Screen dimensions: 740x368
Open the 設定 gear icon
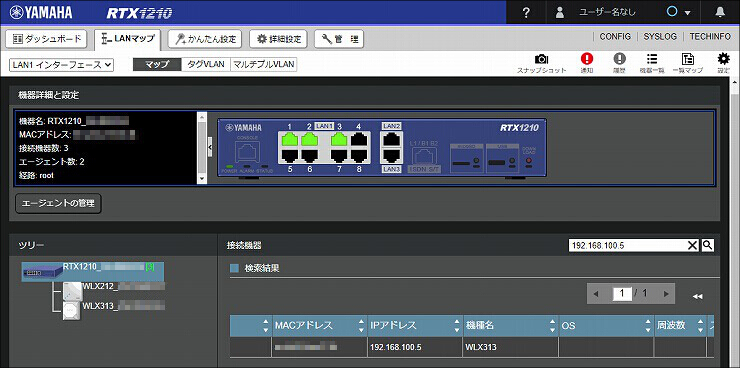723,63
